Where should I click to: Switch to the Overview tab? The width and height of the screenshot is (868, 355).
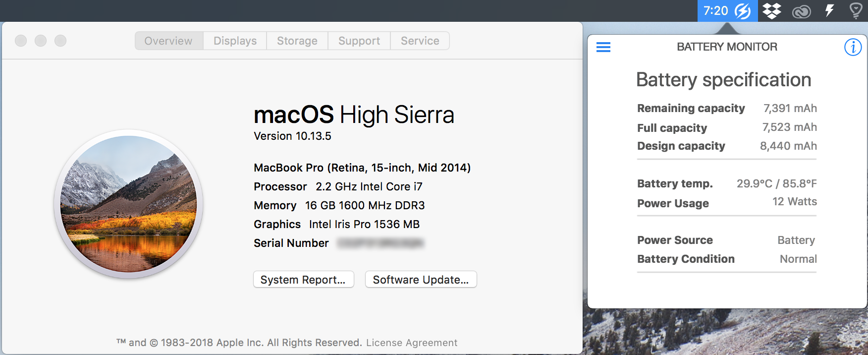168,41
